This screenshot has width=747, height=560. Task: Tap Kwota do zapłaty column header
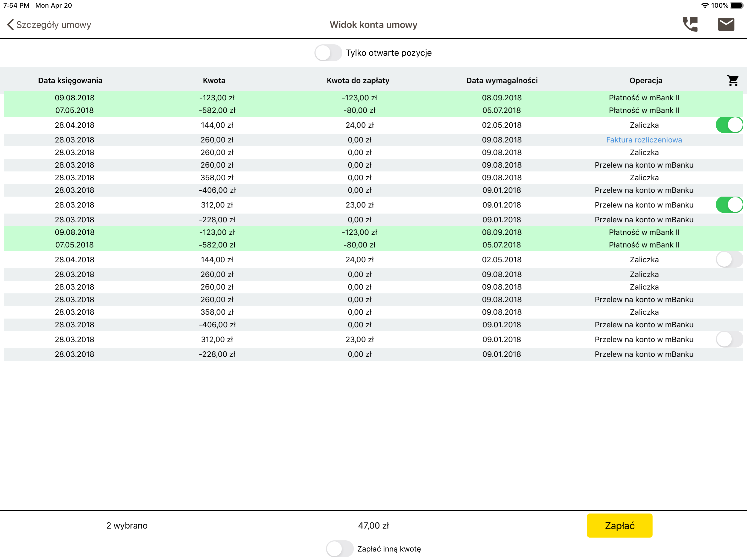click(358, 80)
